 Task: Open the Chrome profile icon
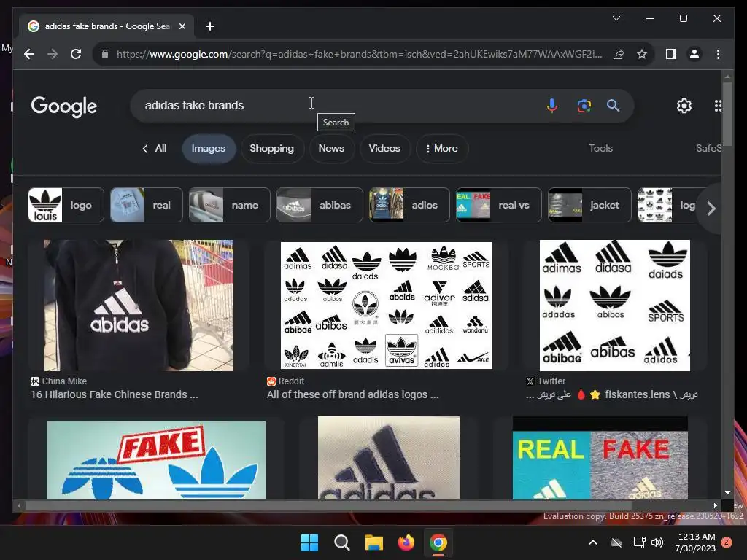click(x=694, y=54)
